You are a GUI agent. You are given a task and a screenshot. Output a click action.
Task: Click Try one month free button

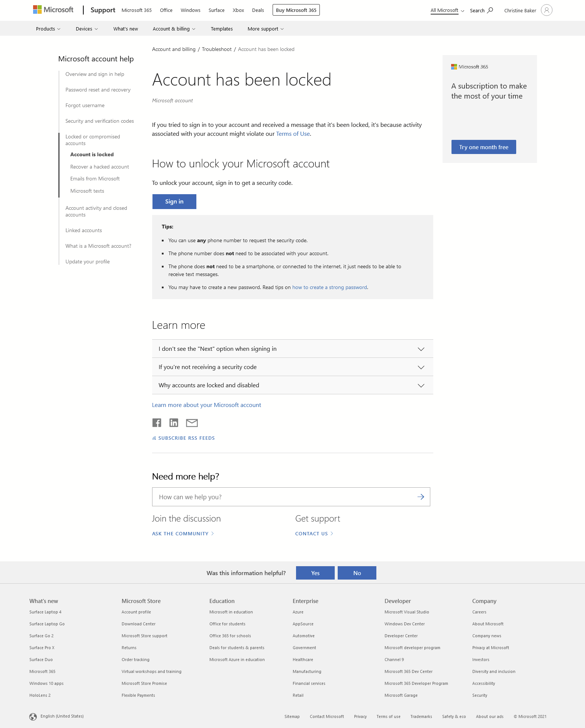pyautogui.click(x=483, y=147)
